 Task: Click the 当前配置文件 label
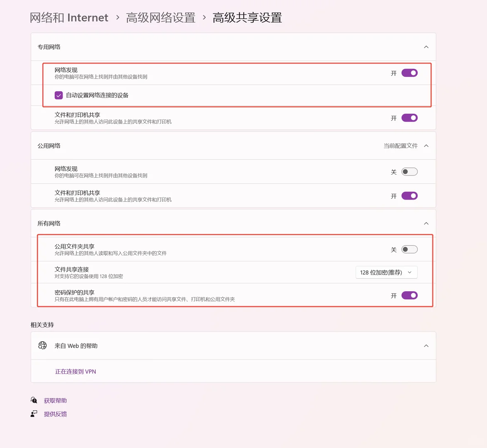coord(400,146)
